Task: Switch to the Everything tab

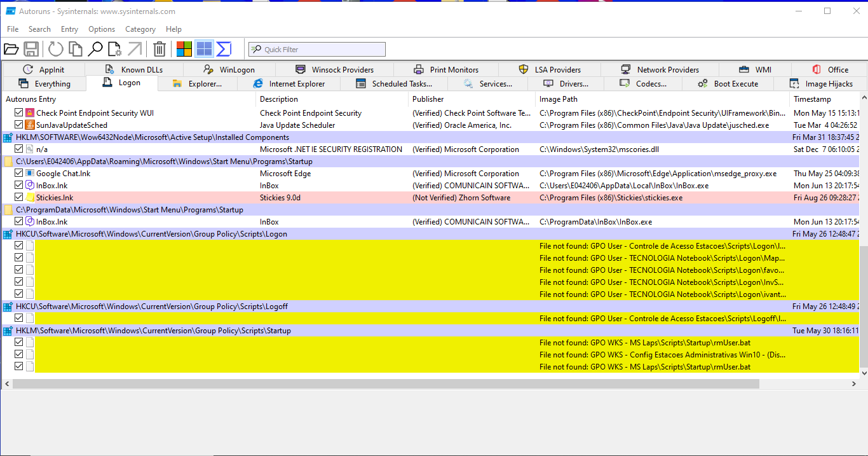Action: coord(44,84)
